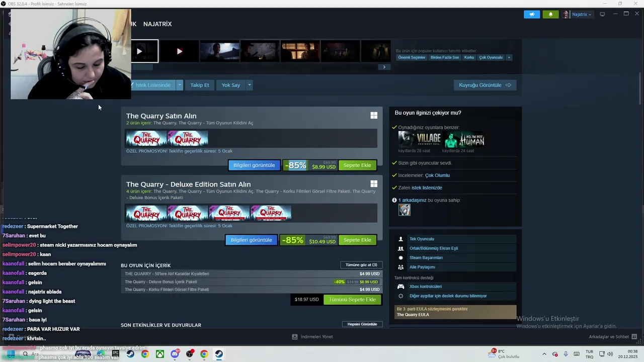Screen dimensions: 644x362
Task: Click Bilgileri görüntüle for Deluxe Edition
Action: coord(251,240)
